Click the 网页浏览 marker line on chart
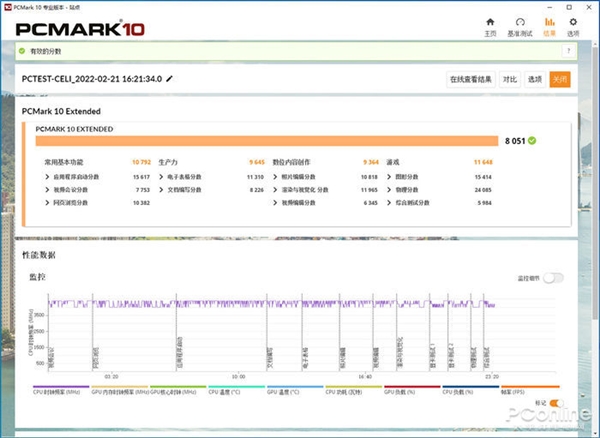This screenshot has width=600, height=438. coord(93,332)
